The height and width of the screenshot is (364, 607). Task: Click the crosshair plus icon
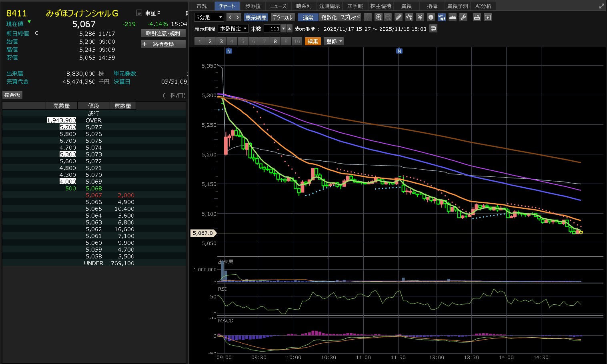(368, 17)
